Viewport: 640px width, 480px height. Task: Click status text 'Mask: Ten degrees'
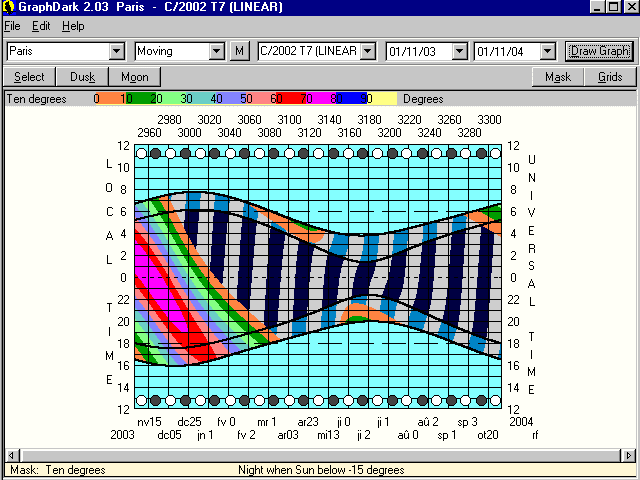58,470
